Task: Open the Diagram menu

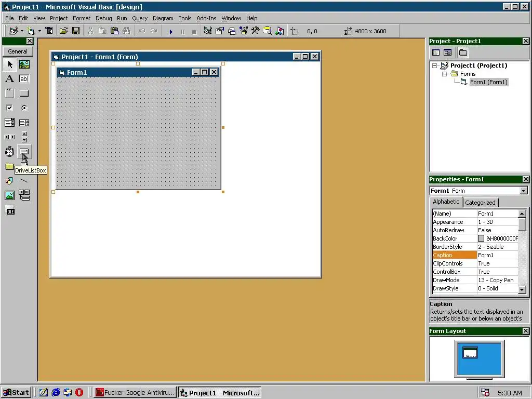Action: tap(163, 18)
